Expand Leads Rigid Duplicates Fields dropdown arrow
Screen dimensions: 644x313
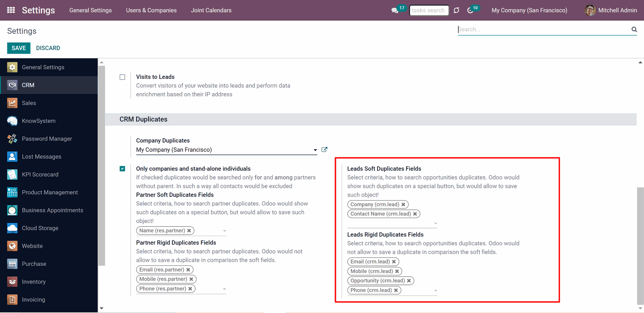tap(436, 291)
